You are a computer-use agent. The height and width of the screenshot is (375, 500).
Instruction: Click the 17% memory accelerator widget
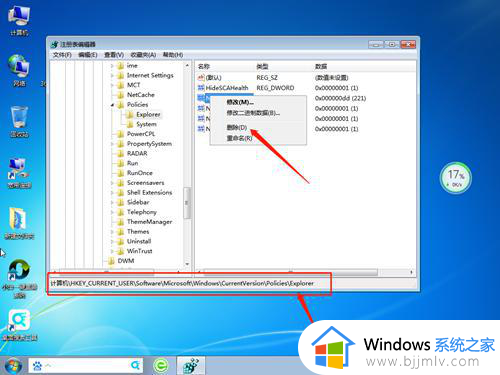click(x=455, y=177)
